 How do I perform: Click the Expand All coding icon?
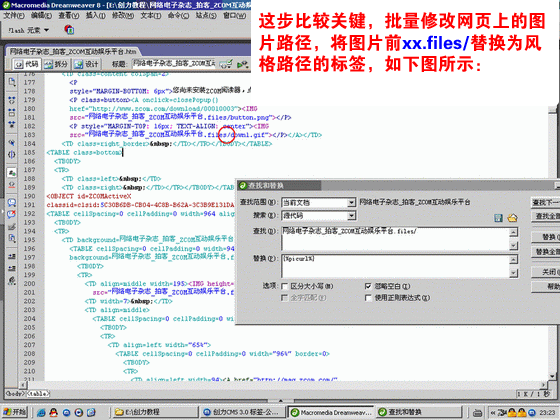(12, 124)
